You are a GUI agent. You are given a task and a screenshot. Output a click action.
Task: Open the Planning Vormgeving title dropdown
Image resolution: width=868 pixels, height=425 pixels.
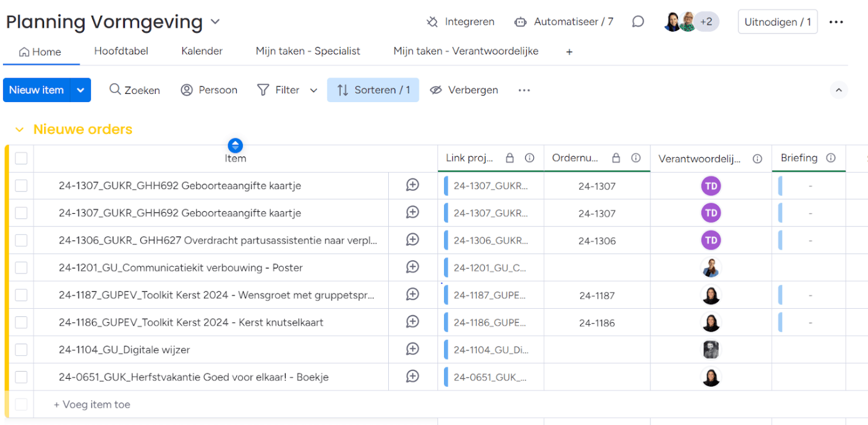215,21
